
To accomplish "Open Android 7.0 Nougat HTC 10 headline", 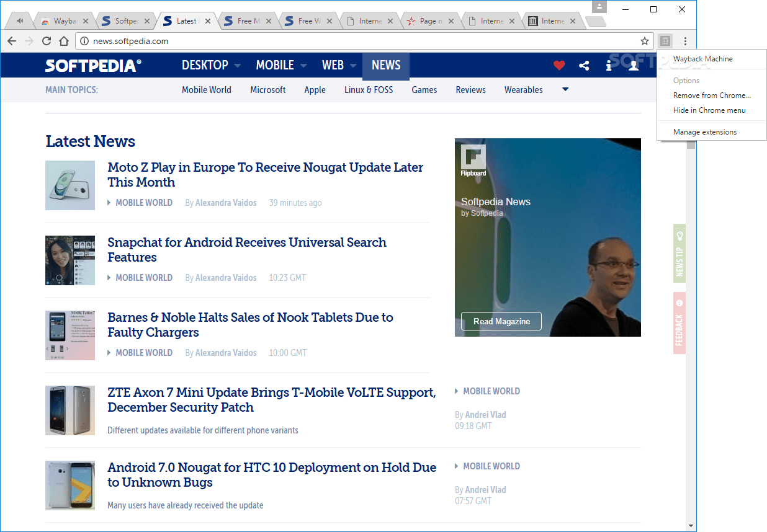I will click(x=272, y=475).
